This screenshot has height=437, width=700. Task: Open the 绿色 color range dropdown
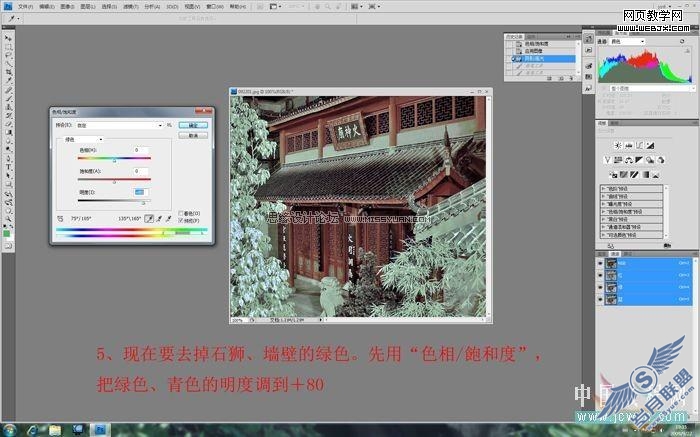coord(84,140)
